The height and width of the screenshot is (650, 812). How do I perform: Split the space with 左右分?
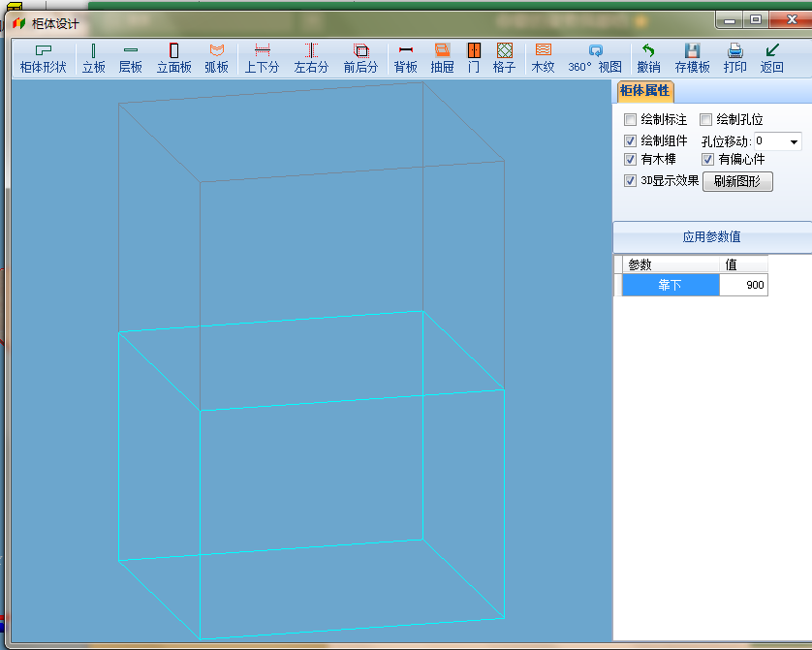pos(311,58)
